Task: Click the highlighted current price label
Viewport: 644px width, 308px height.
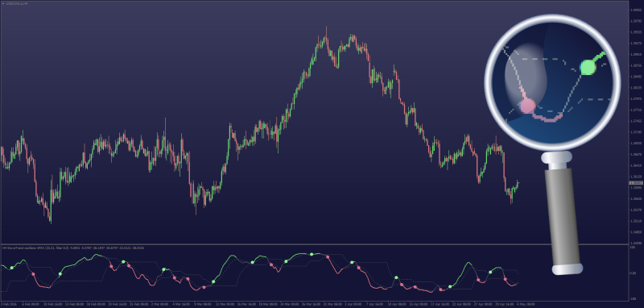Action: coord(635,183)
